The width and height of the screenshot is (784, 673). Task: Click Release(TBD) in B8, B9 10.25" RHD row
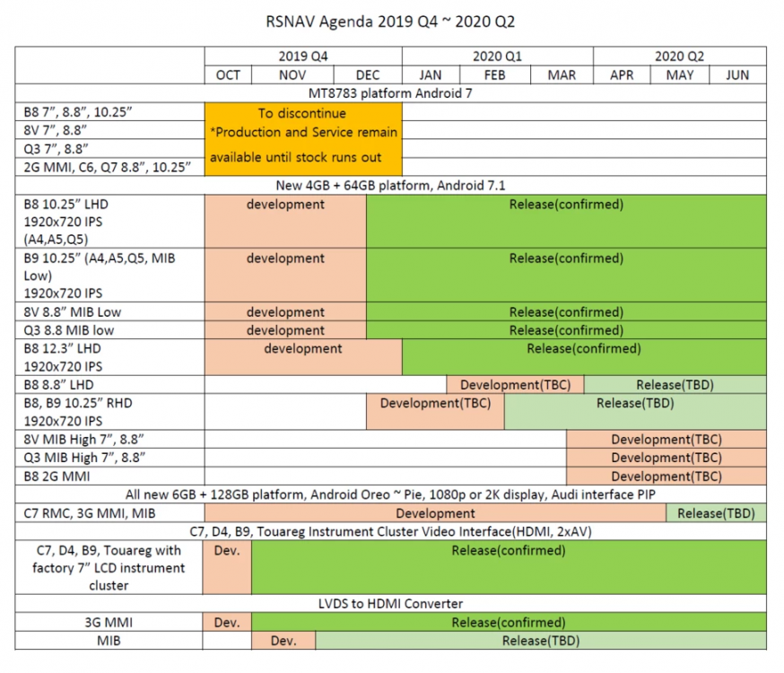(635, 412)
